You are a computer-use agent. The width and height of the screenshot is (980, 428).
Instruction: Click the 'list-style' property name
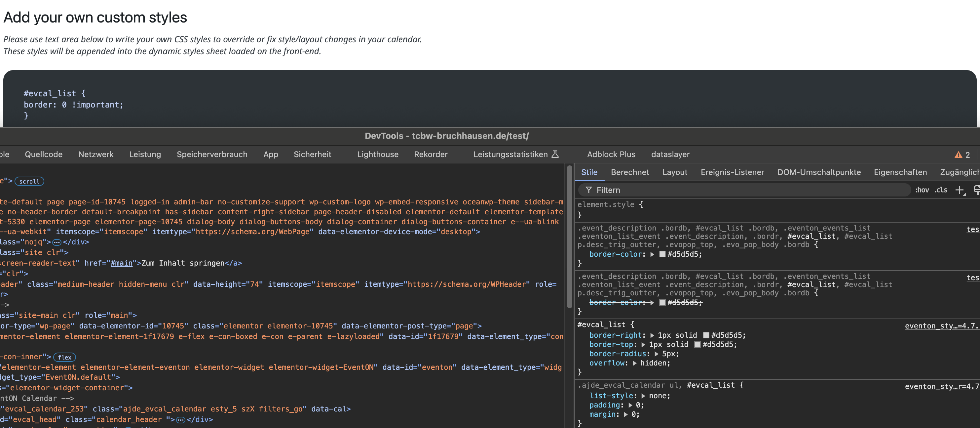[611, 396]
